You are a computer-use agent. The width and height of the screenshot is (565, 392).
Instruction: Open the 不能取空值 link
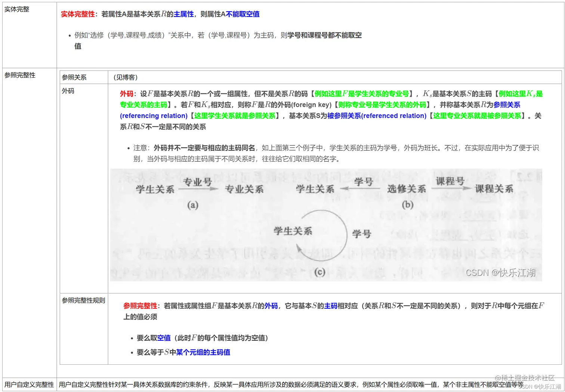(x=243, y=14)
